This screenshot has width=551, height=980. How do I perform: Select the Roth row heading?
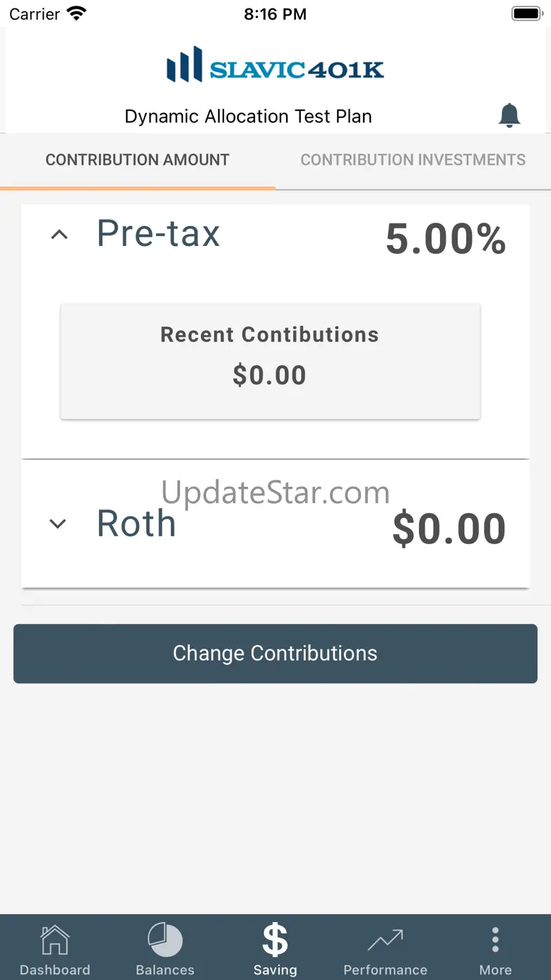pyautogui.click(x=136, y=524)
